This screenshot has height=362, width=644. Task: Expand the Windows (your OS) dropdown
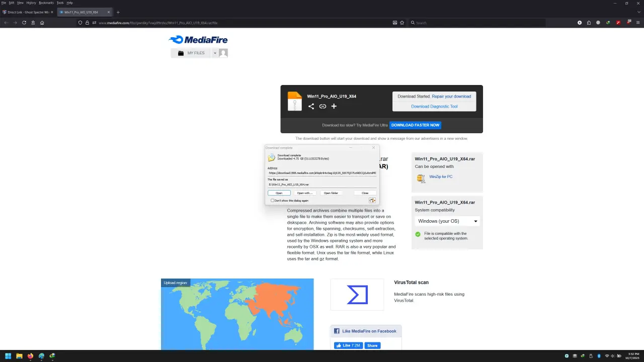point(447,221)
